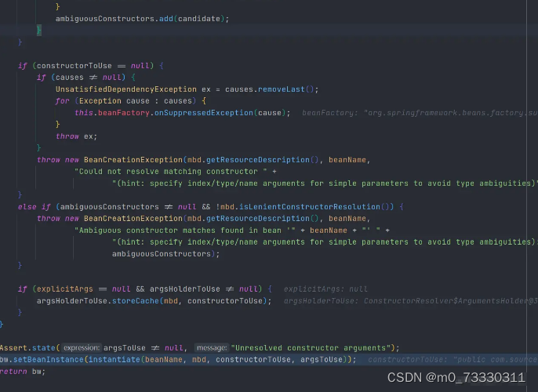This screenshot has width=538, height=392.
Task: Click the highlighted green closing brace
Action: tap(39, 30)
